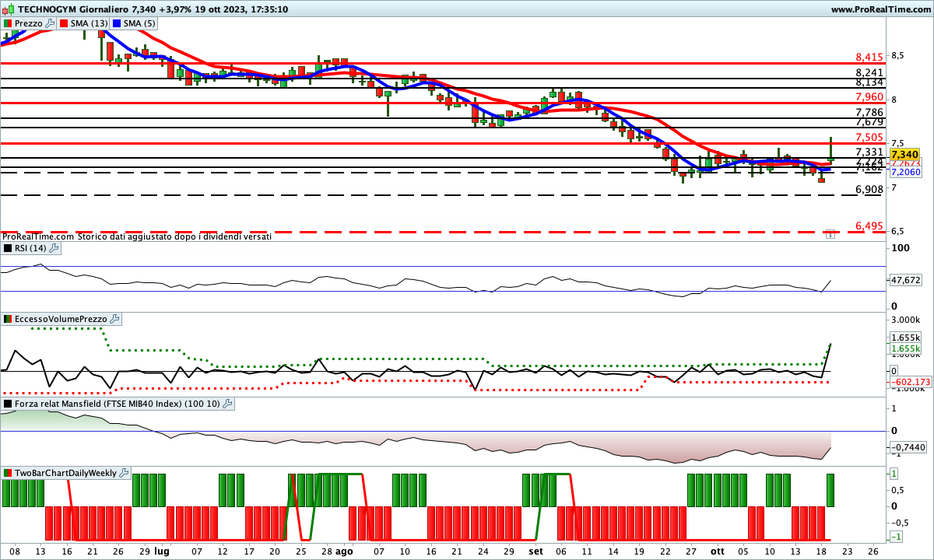
Task: Click the EccessoVolumePrezzo legend color icon
Action: click(x=9, y=319)
